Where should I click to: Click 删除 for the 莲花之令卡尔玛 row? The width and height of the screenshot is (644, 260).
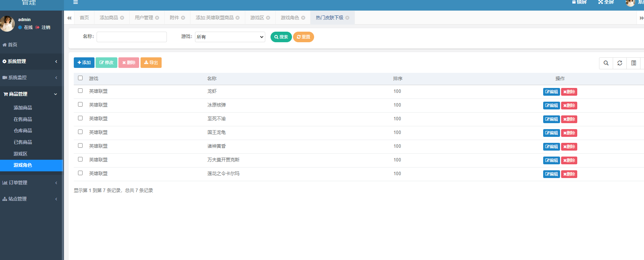pos(569,174)
